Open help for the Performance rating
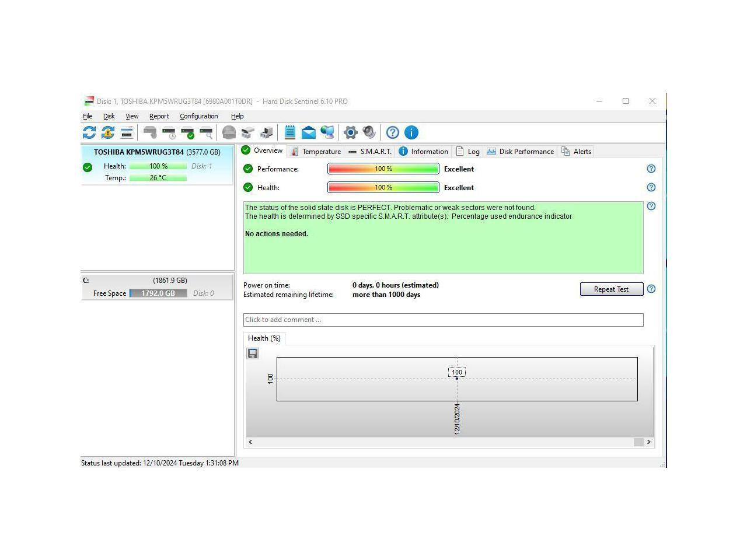 pyautogui.click(x=651, y=169)
